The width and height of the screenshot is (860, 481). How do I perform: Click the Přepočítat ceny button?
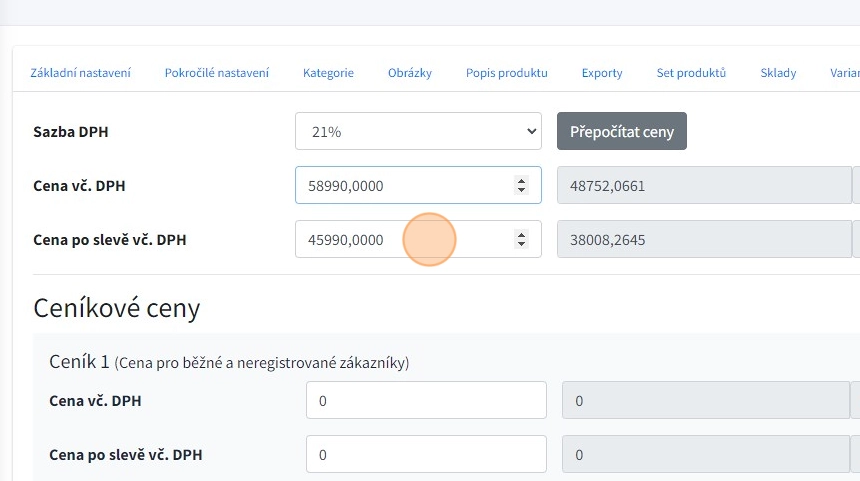621,131
